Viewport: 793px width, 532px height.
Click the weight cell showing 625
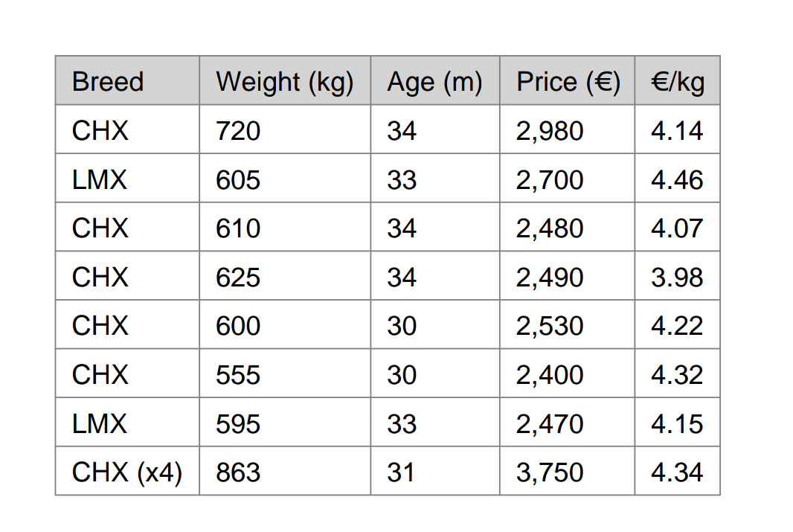click(285, 276)
